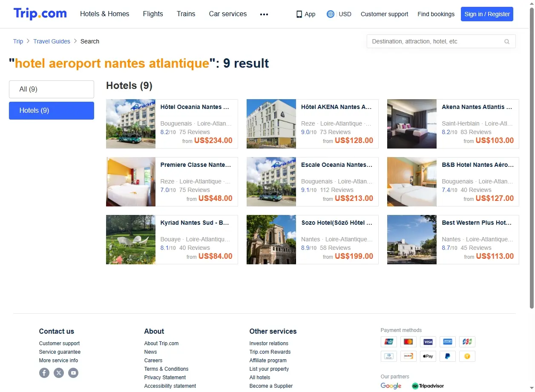Open Affiliate program footer link
The height and width of the screenshot is (392, 535).
point(268,361)
